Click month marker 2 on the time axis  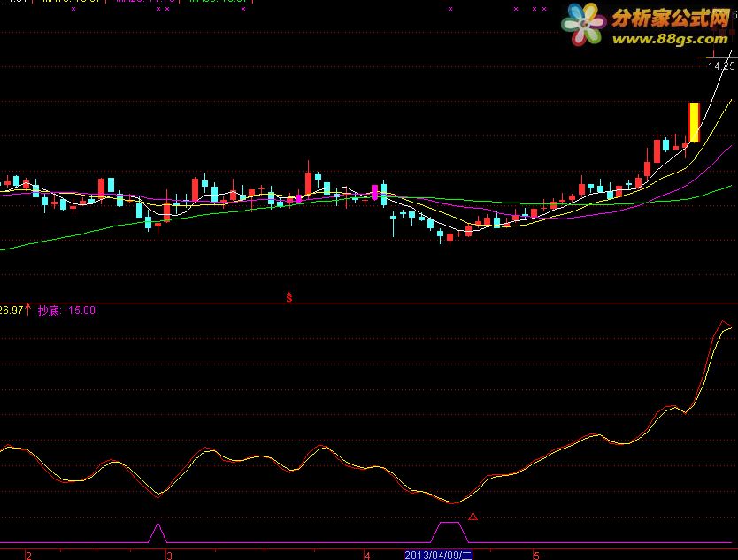(28, 556)
